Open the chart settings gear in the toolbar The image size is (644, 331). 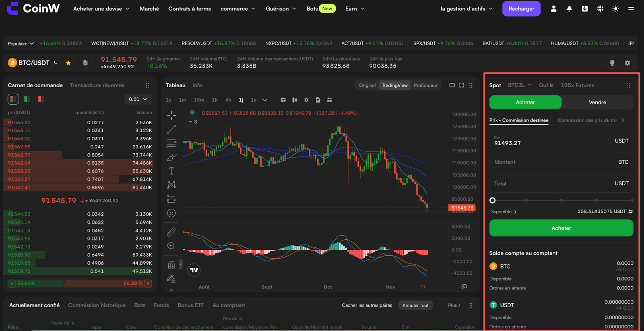306,100
